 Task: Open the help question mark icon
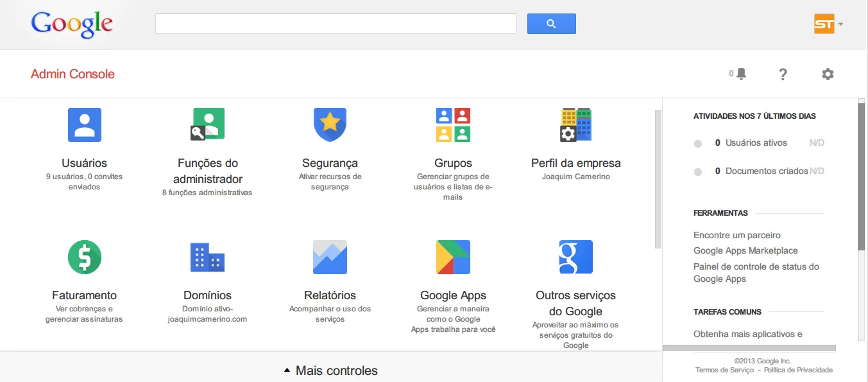coord(783,74)
